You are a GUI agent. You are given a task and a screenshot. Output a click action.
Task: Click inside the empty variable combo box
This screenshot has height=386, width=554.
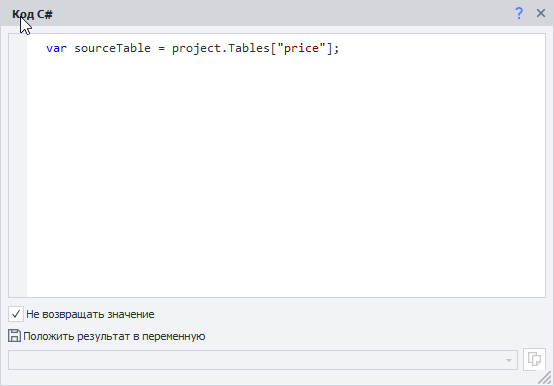pos(263,360)
